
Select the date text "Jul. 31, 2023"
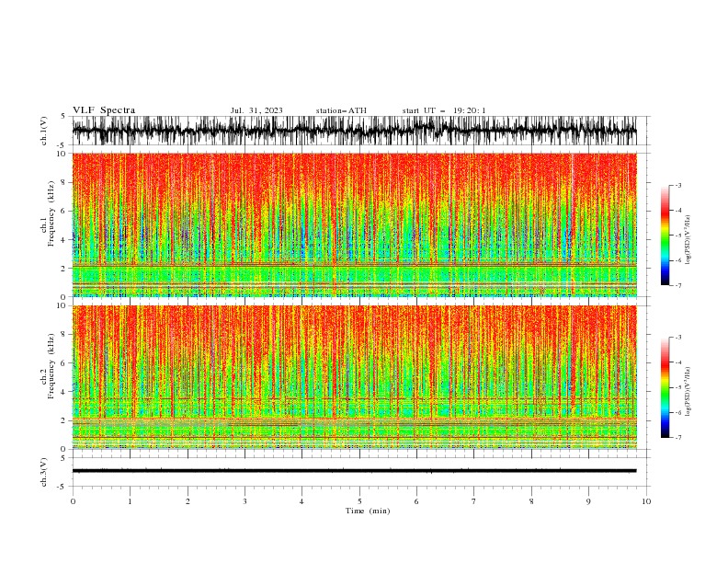click(x=256, y=110)
